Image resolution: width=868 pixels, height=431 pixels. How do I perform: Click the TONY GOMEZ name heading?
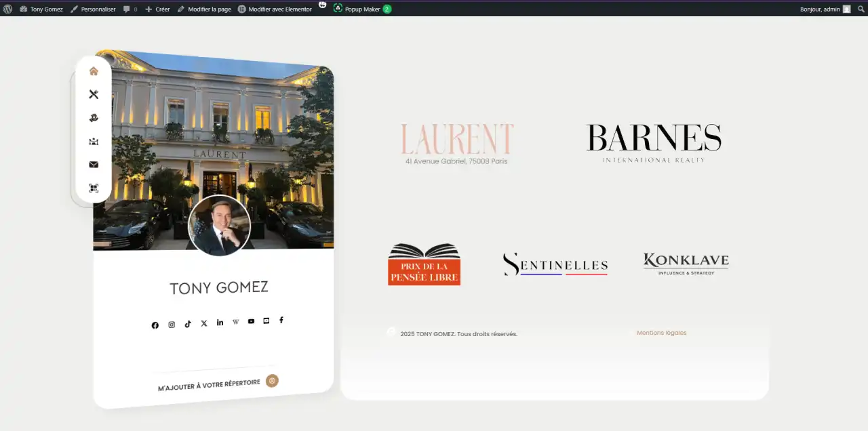click(219, 287)
